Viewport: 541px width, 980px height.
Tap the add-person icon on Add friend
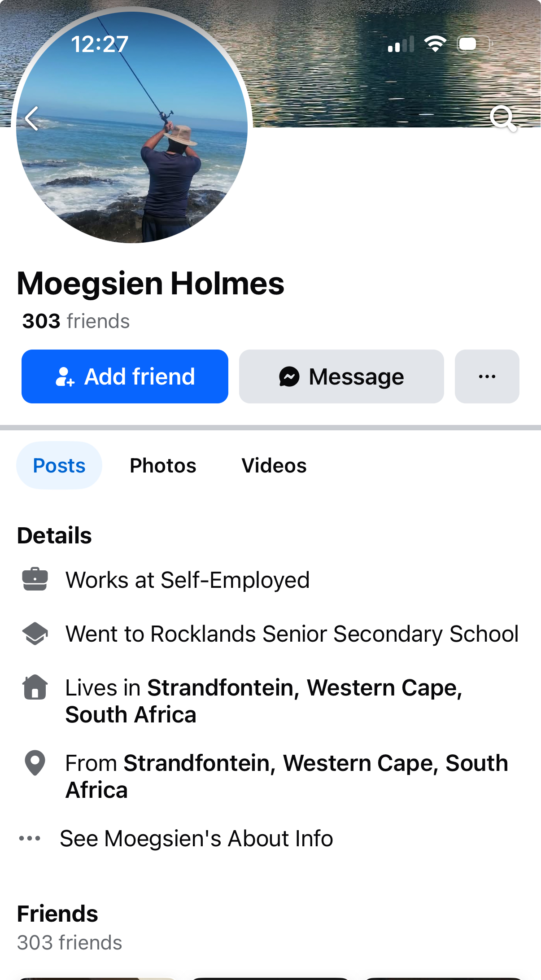65,376
